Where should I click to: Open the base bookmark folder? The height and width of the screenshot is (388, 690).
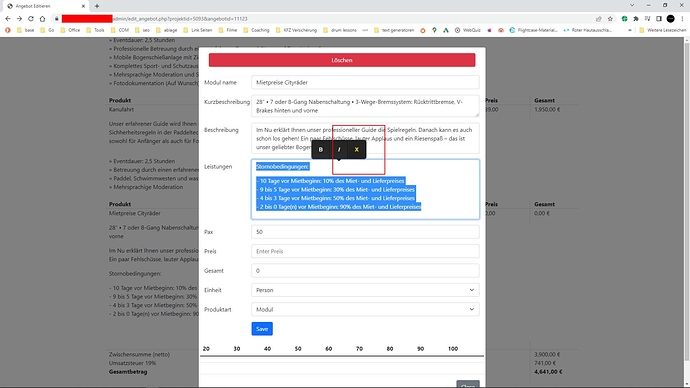(x=26, y=30)
